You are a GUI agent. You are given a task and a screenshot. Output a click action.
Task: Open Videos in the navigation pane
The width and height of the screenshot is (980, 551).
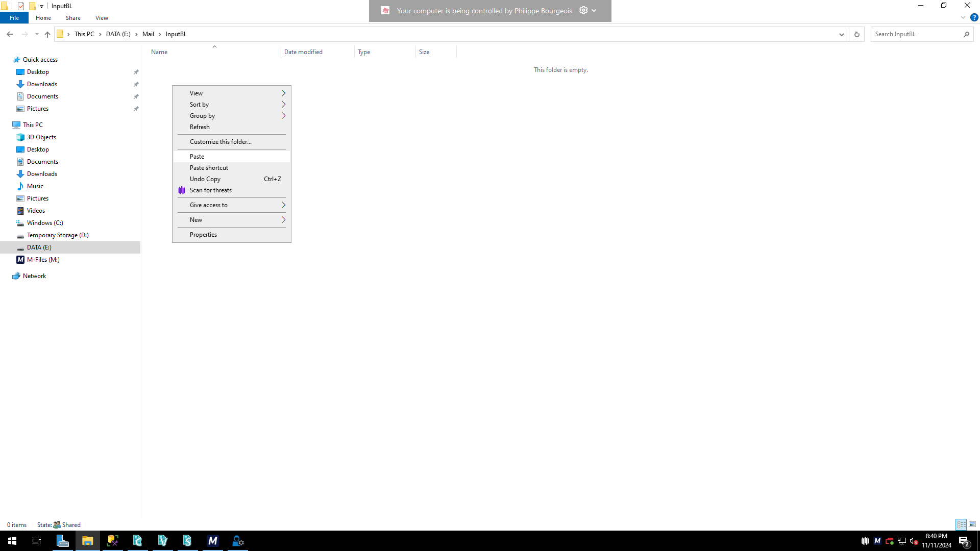(x=36, y=211)
